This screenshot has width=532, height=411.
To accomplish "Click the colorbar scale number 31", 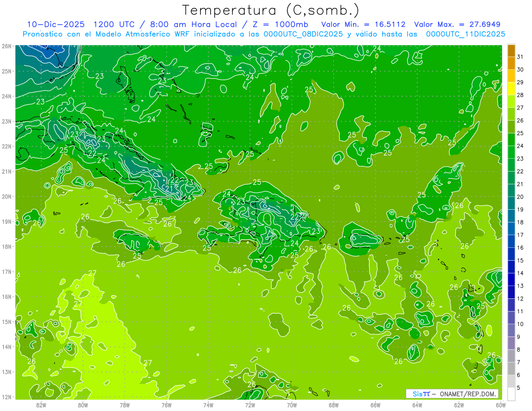I will tap(520, 57).
